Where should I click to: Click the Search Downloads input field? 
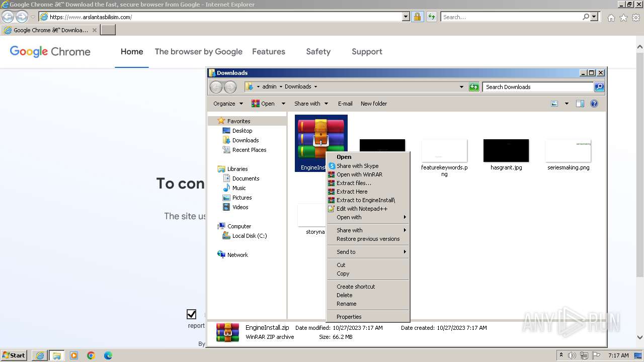point(538,87)
